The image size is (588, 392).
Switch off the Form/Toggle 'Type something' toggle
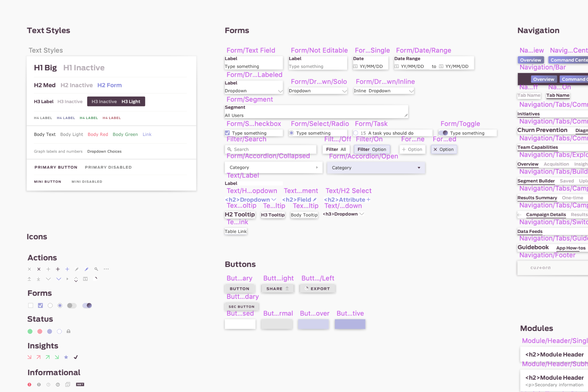[x=443, y=133]
